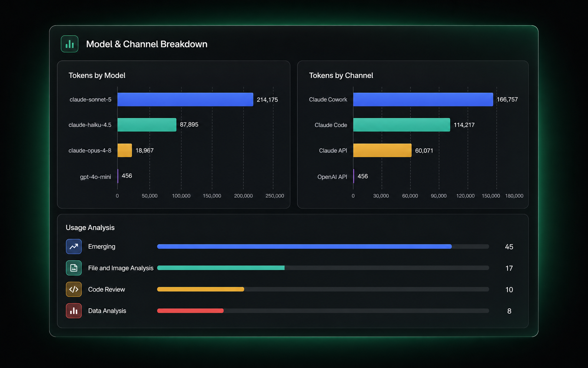Click the 'claude-haiku-4.5' label

(90, 125)
